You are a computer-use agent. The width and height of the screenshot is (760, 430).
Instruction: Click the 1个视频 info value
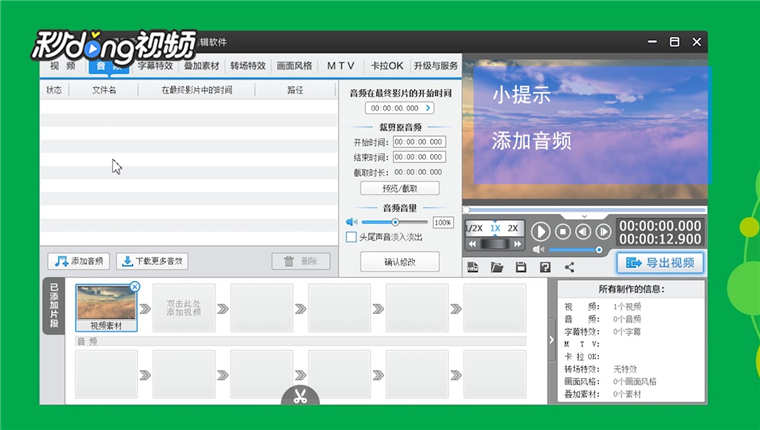(627, 306)
